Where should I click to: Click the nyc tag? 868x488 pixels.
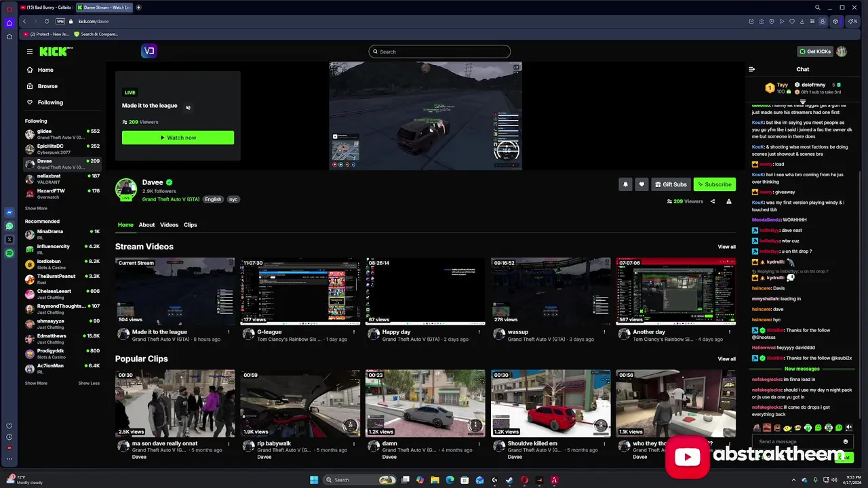[x=233, y=199]
